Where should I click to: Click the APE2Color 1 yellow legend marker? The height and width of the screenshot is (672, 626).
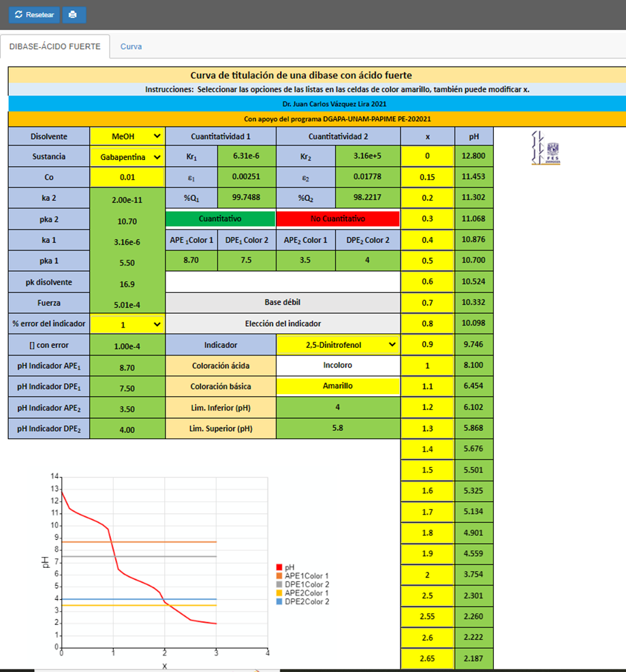pos(279,593)
